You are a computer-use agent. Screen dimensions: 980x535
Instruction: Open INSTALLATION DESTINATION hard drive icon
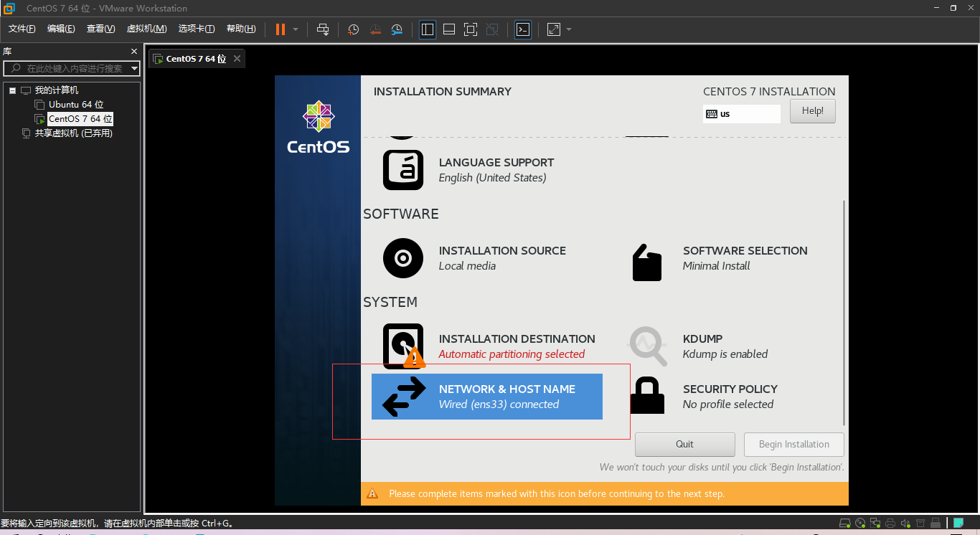(x=403, y=346)
